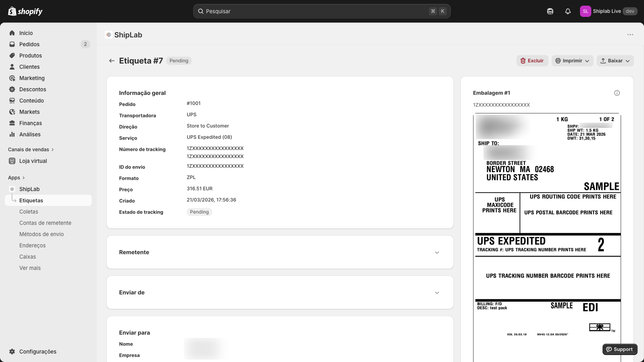
Task: Click the Store to Customer value
Action: (208, 126)
